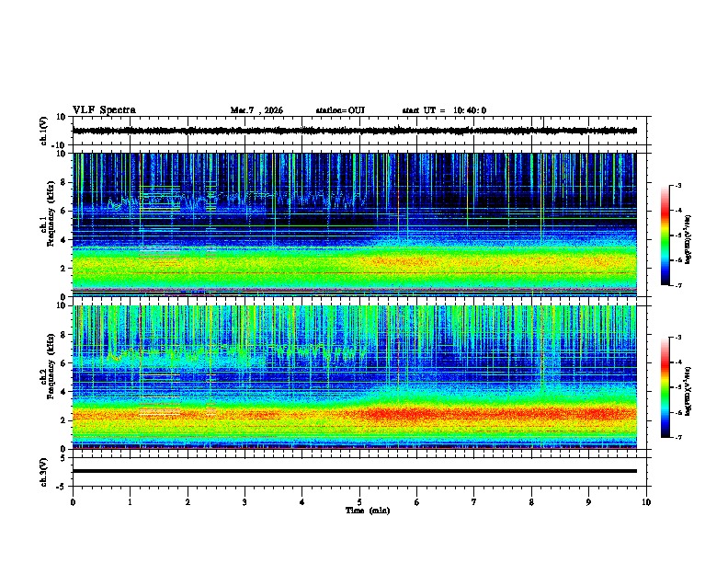728x563 pixels.
Task: Click the ch.1 voltage waveform trace
Action: tap(355, 131)
